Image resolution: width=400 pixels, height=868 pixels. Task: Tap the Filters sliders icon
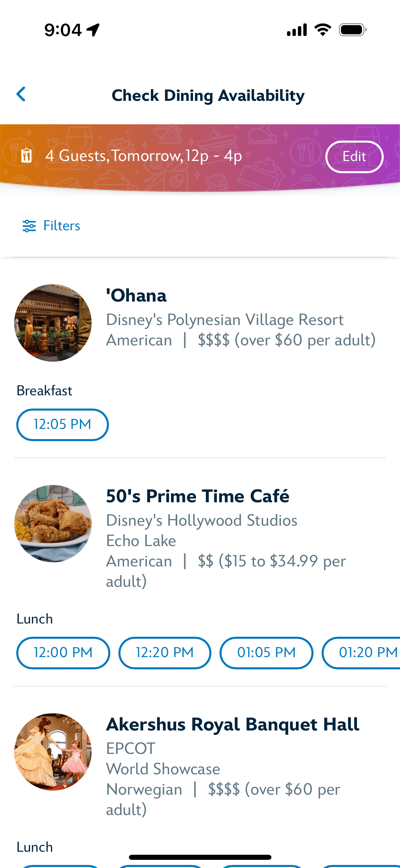29,226
